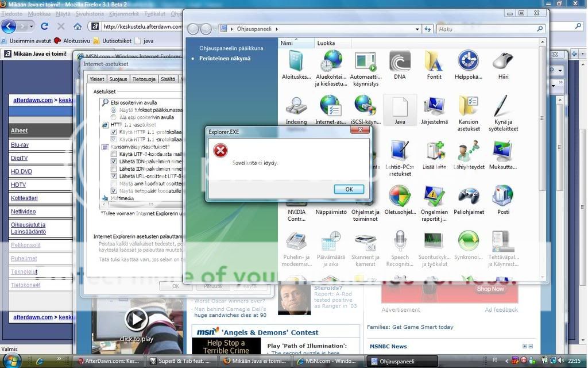Image resolution: width=588 pixels, height=368 pixels.
Task: Select 'Älä etsi osoiterivin avulla' radio button
Action: (x=113, y=117)
